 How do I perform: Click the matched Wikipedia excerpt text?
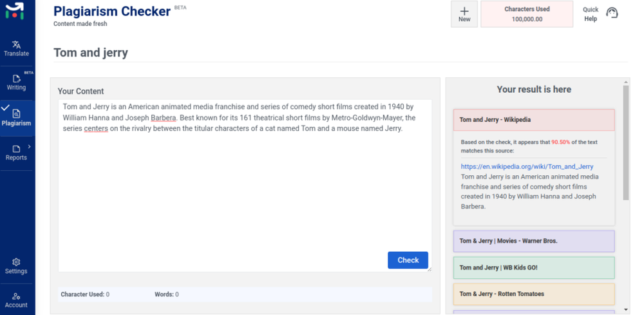pos(530,191)
